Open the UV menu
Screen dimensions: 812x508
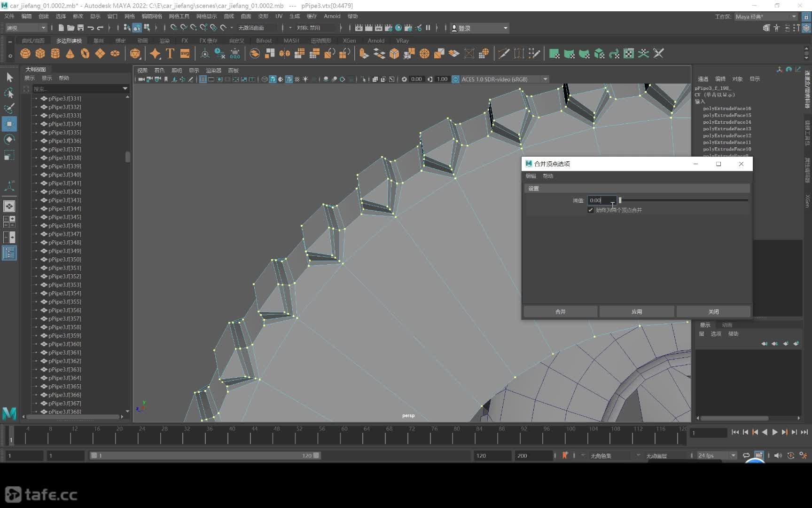279,16
